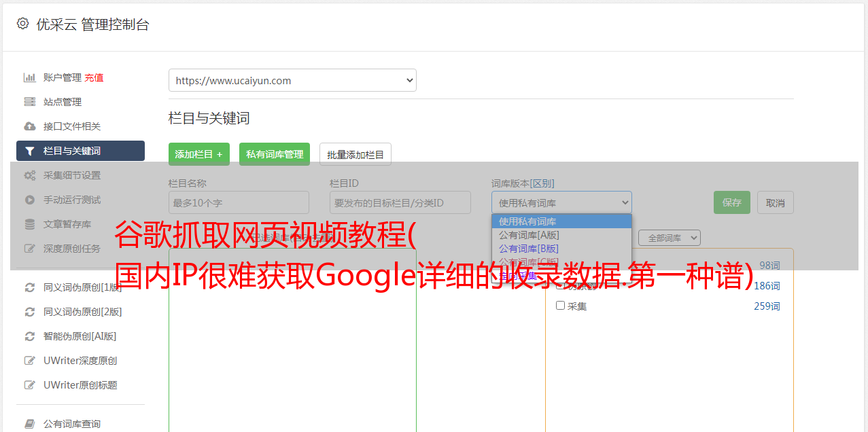The height and width of the screenshot is (432, 868).
Task: Open the 全部词库 filter dropdown
Action: 669,238
